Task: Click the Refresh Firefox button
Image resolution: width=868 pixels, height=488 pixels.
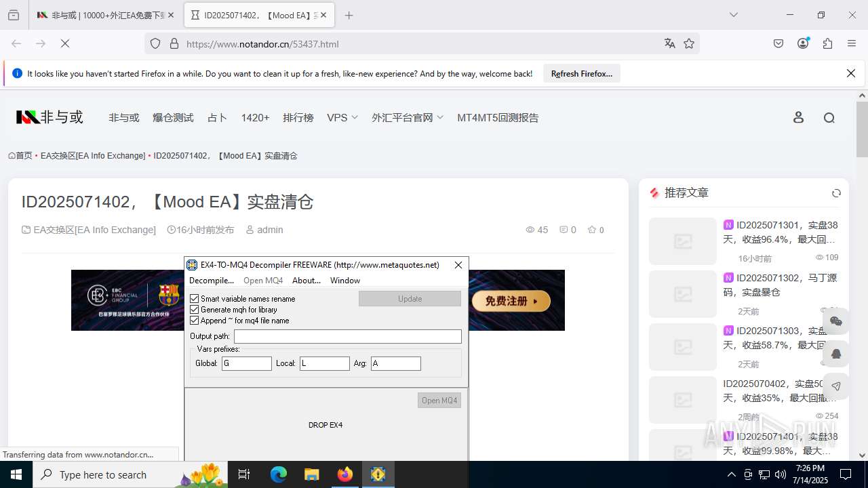Action: pos(582,73)
